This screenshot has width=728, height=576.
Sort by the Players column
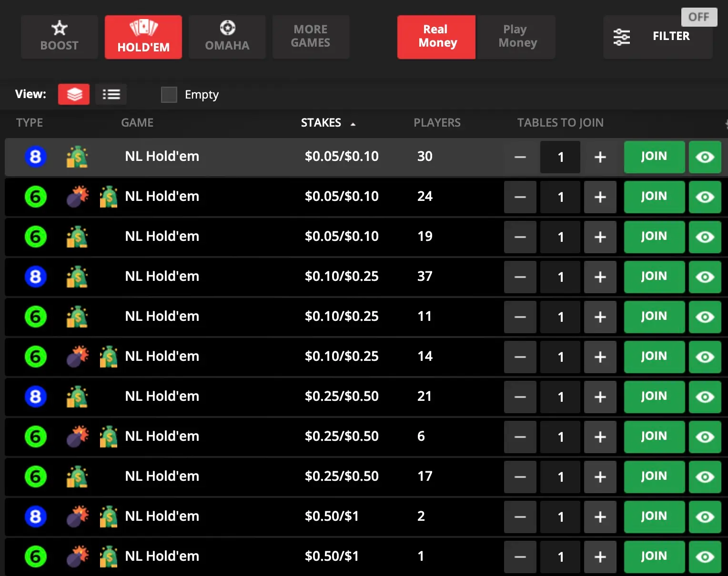437,123
